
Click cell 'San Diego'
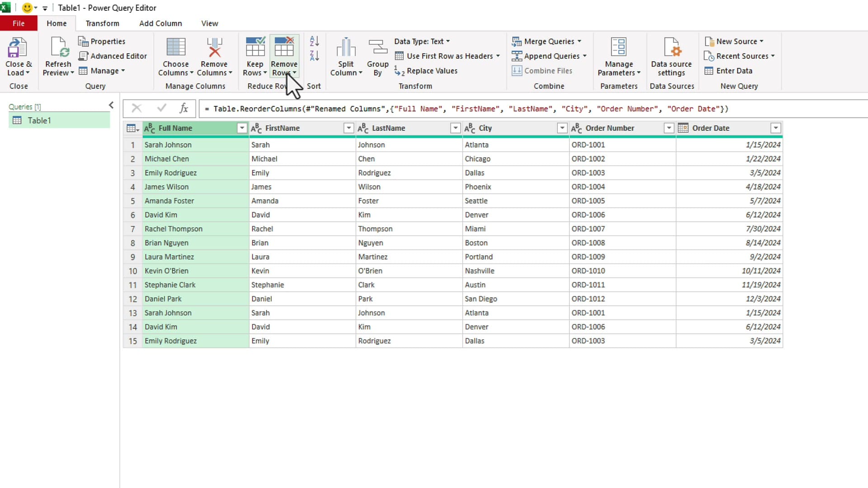tap(515, 299)
